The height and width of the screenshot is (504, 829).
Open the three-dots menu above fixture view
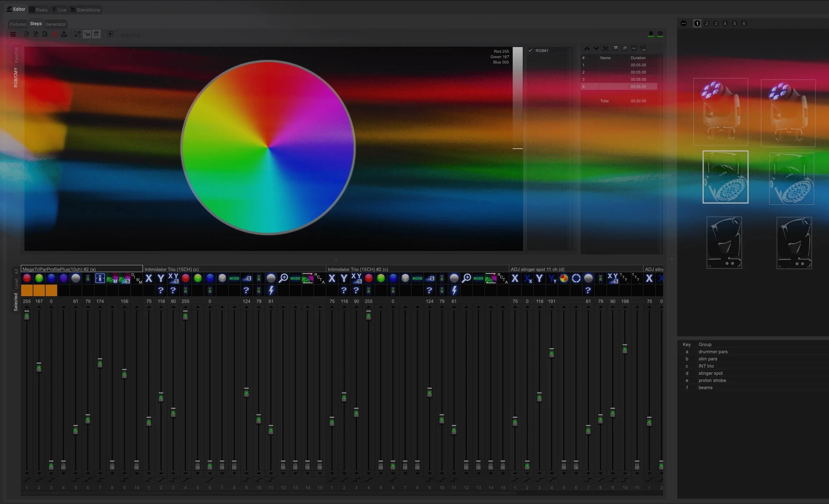(x=684, y=23)
